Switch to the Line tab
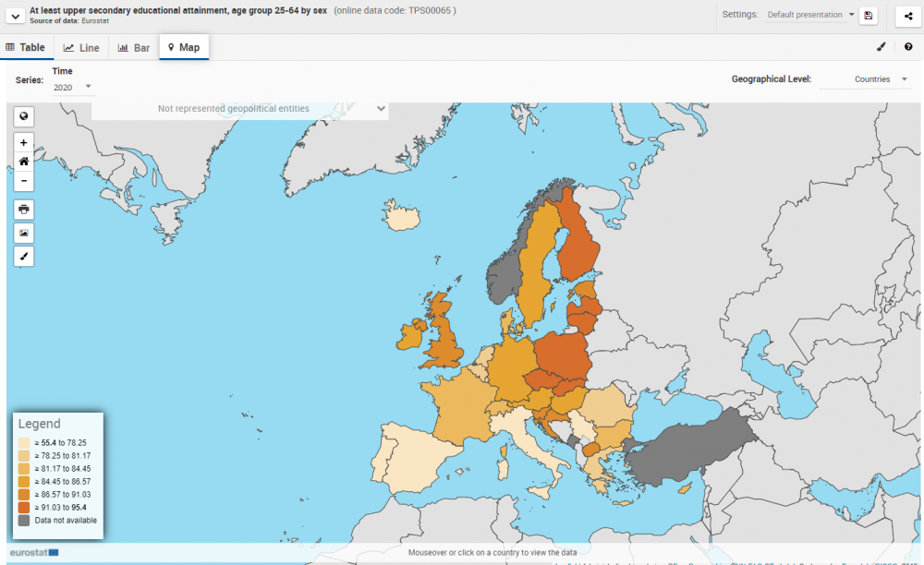This screenshot has width=924, height=565. [81, 48]
